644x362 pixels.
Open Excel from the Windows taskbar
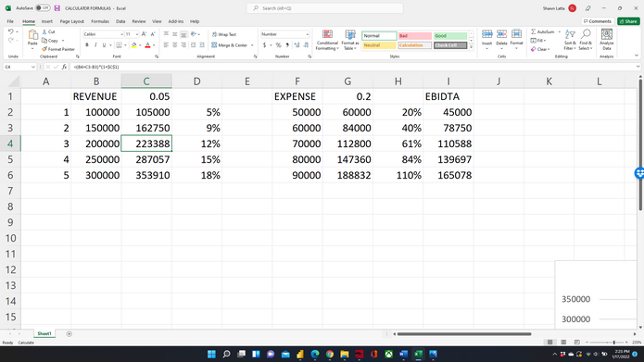click(418, 354)
